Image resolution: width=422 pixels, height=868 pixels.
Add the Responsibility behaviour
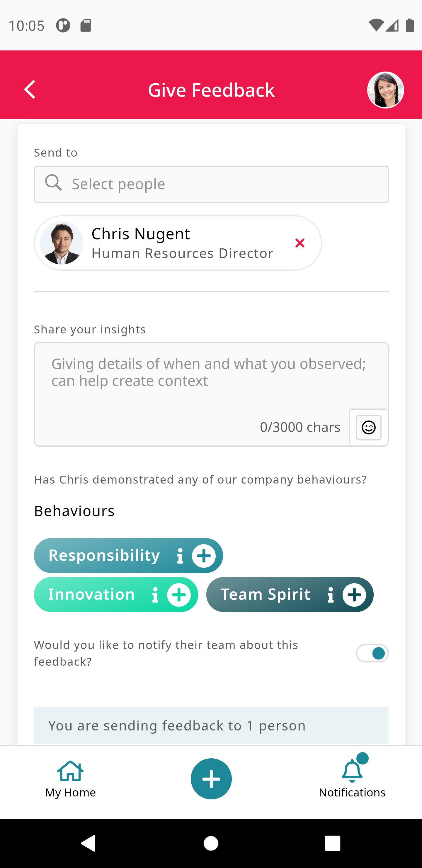pyautogui.click(x=204, y=556)
